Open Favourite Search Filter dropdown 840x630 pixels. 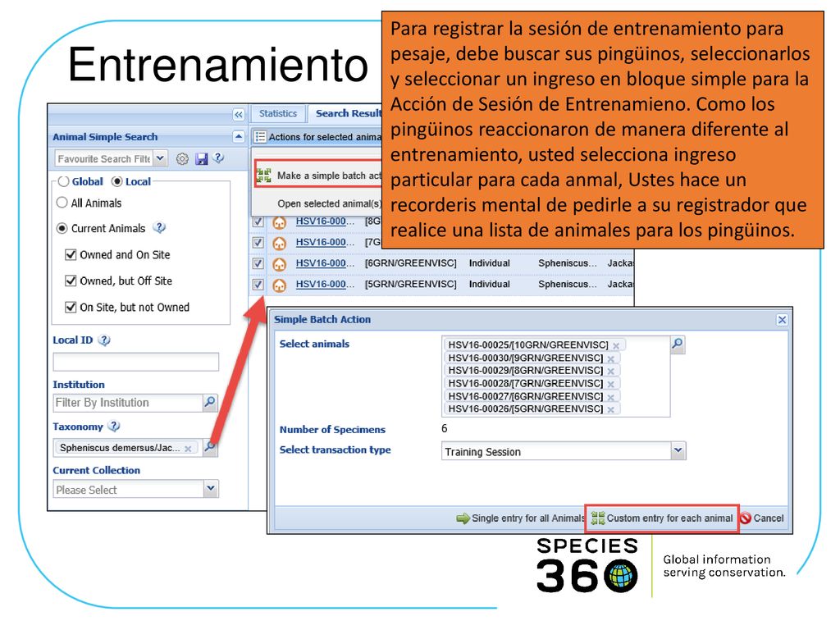pos(160,158)
